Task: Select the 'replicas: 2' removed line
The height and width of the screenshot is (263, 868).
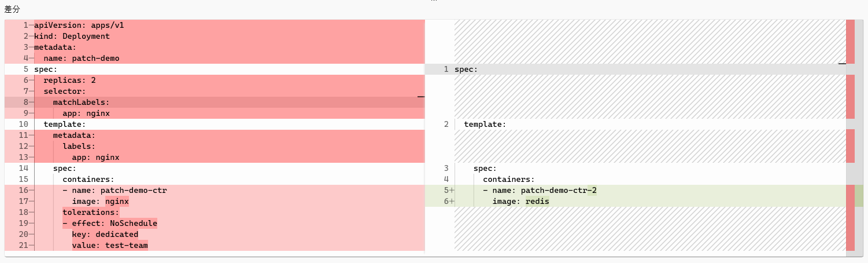Action: click(x=69, y=81)
